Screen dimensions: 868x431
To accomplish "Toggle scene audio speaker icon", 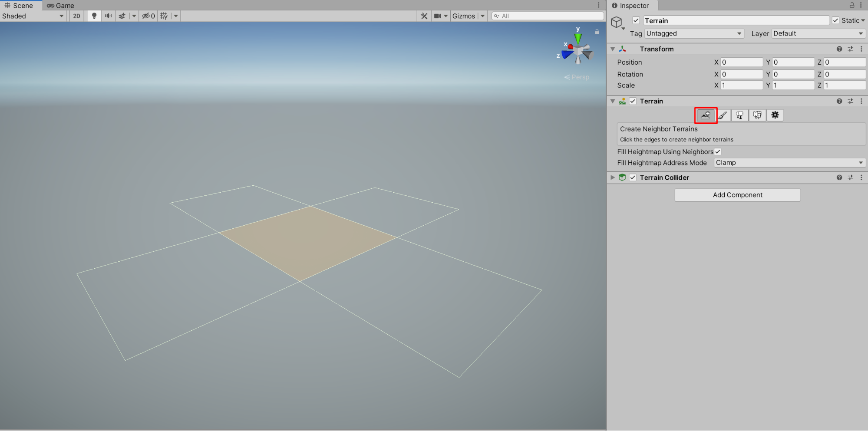I will click(108, 16).
